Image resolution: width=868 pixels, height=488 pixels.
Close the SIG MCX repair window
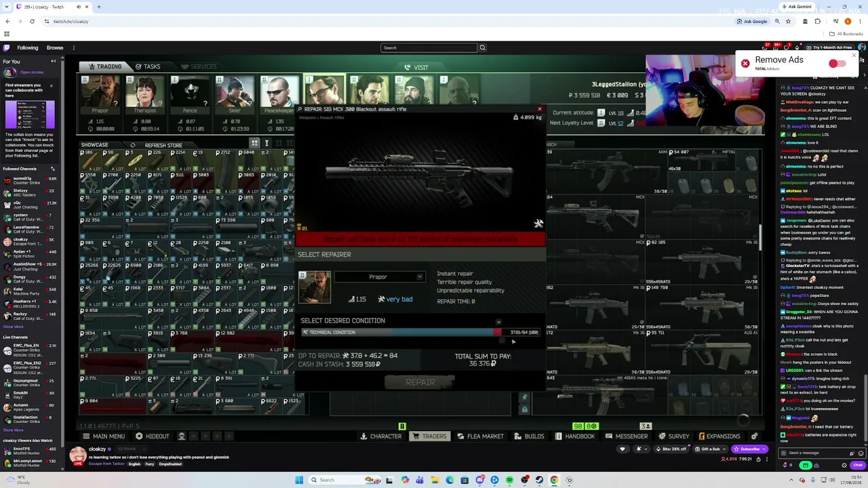pyautogui.click(x=540, y=109)
